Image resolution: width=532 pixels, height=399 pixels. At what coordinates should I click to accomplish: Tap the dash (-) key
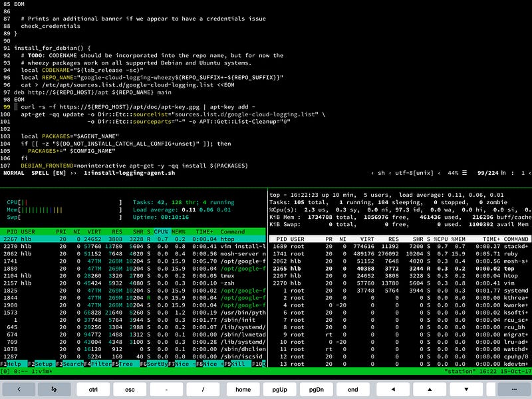pyautogui.click(x=167, y=389)
